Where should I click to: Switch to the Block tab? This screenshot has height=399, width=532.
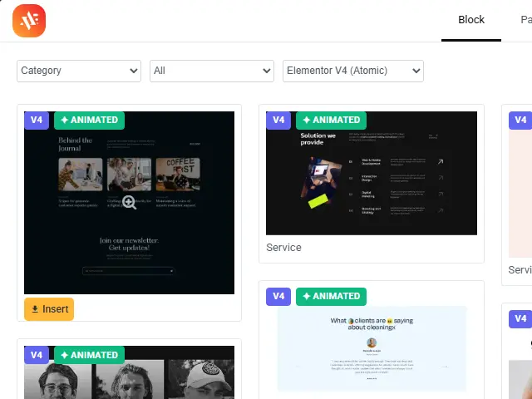point(471,20)
